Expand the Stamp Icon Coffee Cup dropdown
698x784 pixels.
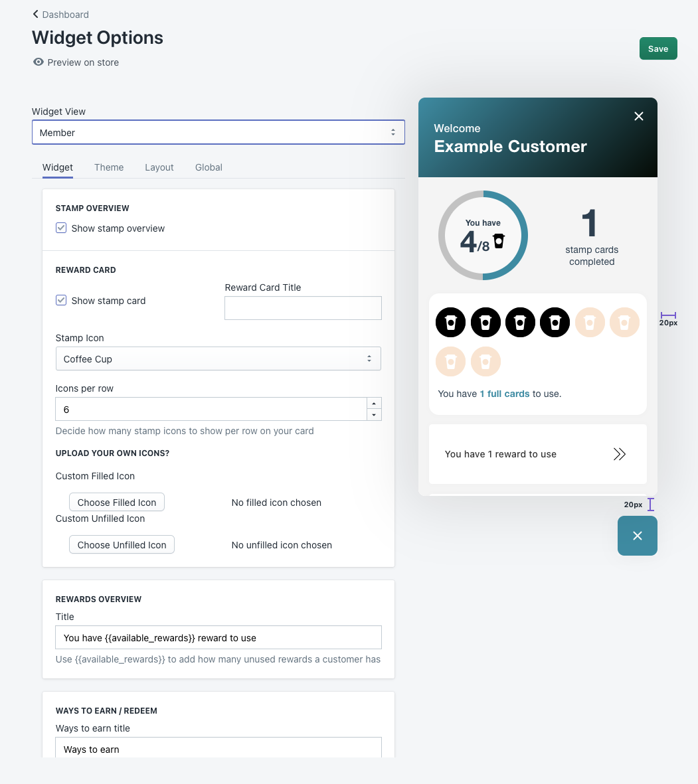coord(218,359)
